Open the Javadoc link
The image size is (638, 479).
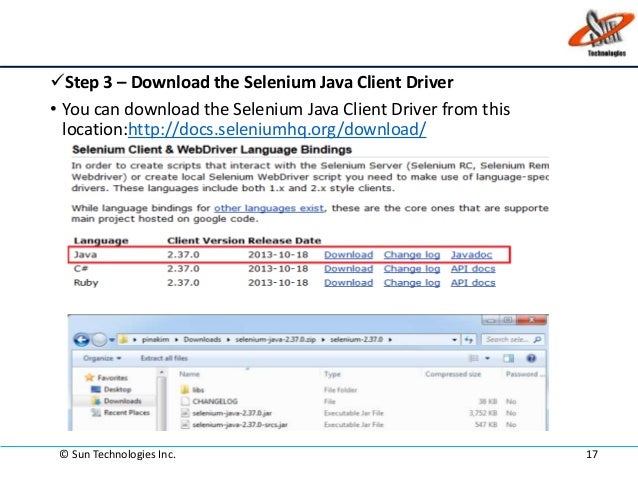(x=471, y=255)
